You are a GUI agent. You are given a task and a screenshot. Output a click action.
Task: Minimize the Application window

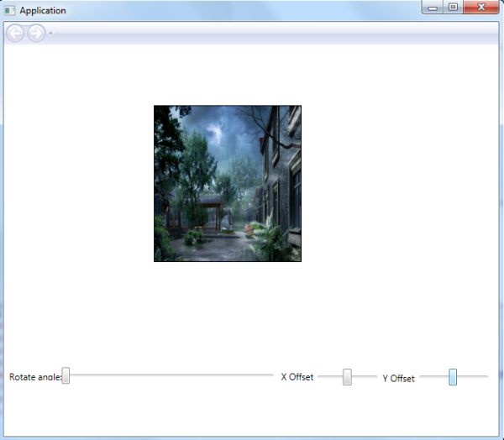click(433, 7)
